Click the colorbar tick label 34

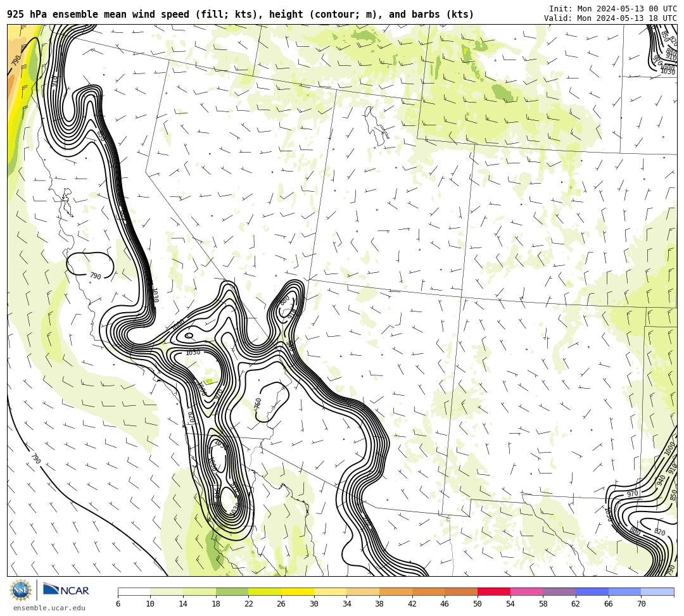347,604
